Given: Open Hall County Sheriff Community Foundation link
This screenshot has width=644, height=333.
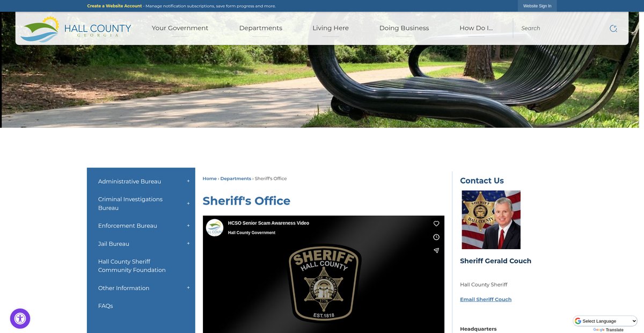Looking at the screenshot, I should click(x=132, y=266).
